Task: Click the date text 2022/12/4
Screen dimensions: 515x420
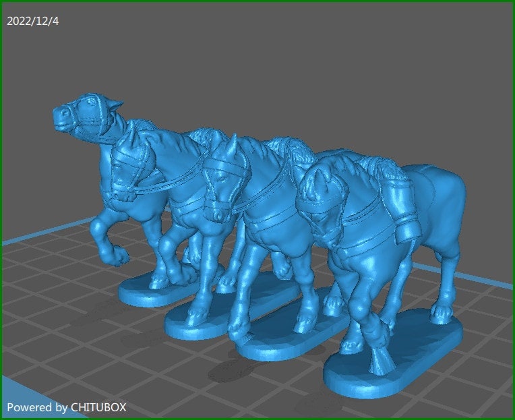Action: pos(33,22)
